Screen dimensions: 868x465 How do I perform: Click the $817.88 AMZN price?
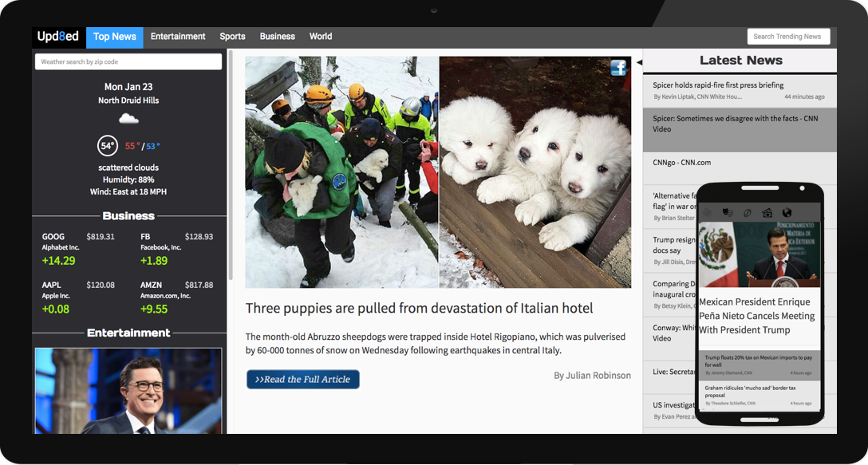click(199, 285)
